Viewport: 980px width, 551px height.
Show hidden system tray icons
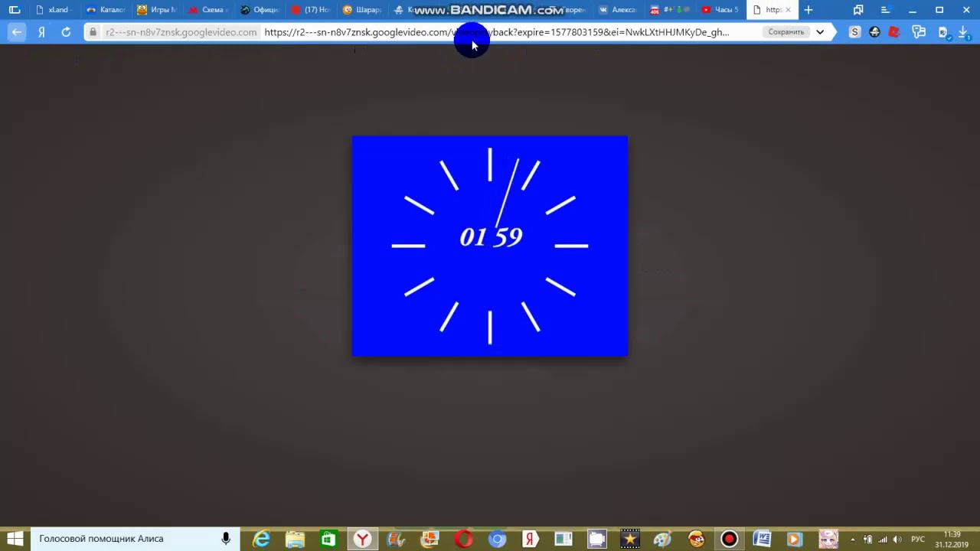point(853,540)
